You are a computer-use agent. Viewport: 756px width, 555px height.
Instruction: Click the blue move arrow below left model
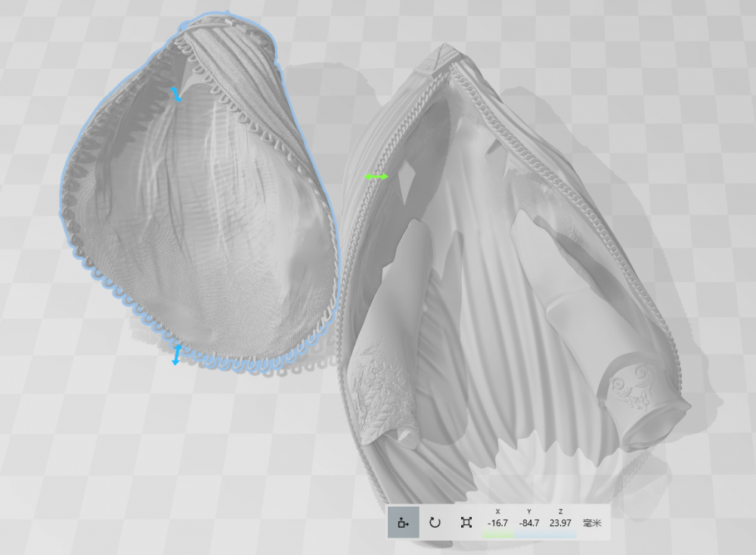pos(176,355)
